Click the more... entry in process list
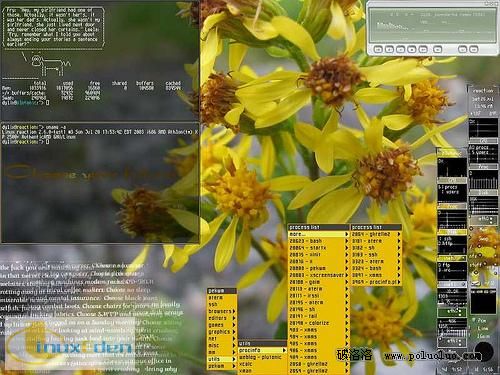Screen dimensions: 500x375 pyautogui.click(x=318, y=234)
